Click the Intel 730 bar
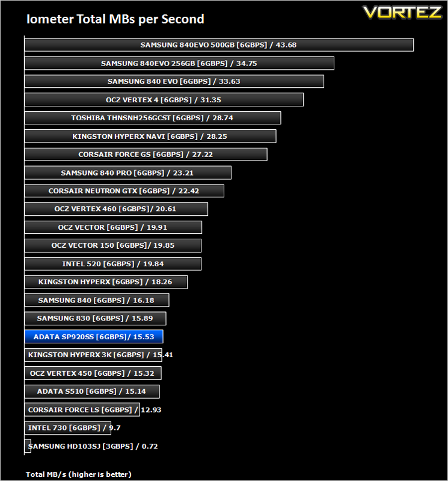Viewport: 448px width, 481px height. coord(68,427)
